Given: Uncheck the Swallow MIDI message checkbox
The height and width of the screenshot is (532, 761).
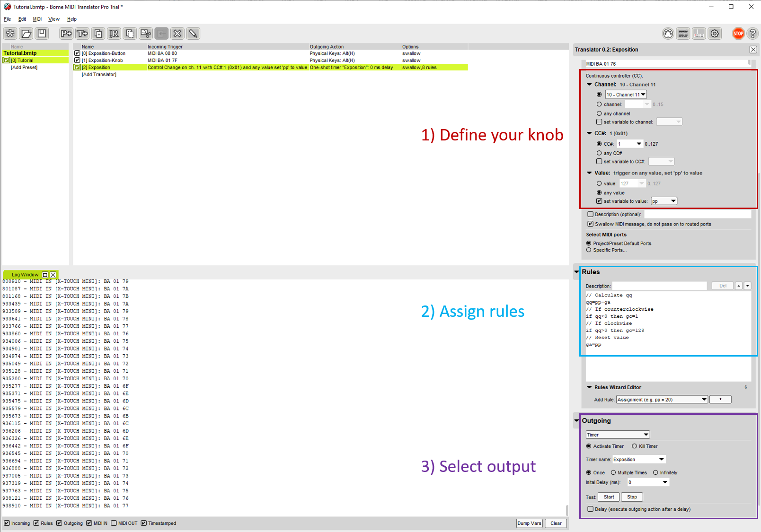Looking at the screenshot, I should pyautogui.click(x=590, y=224).
